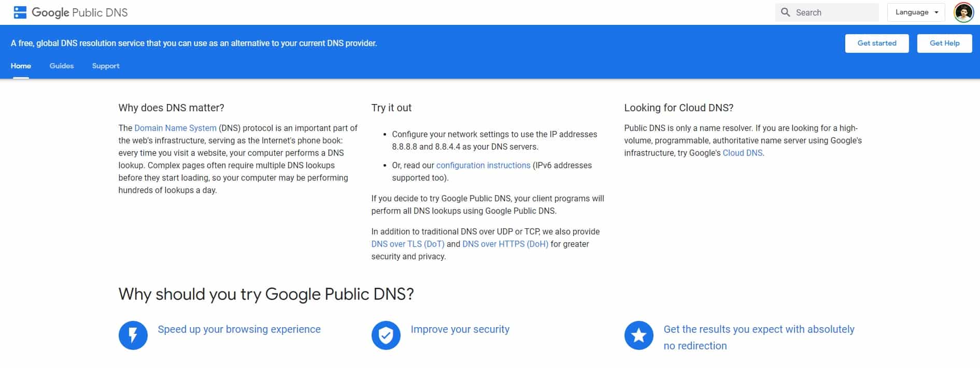The width and height of the screenshot is (980, 368).
Task: Select the Home tab
Action: pos(21,66)
